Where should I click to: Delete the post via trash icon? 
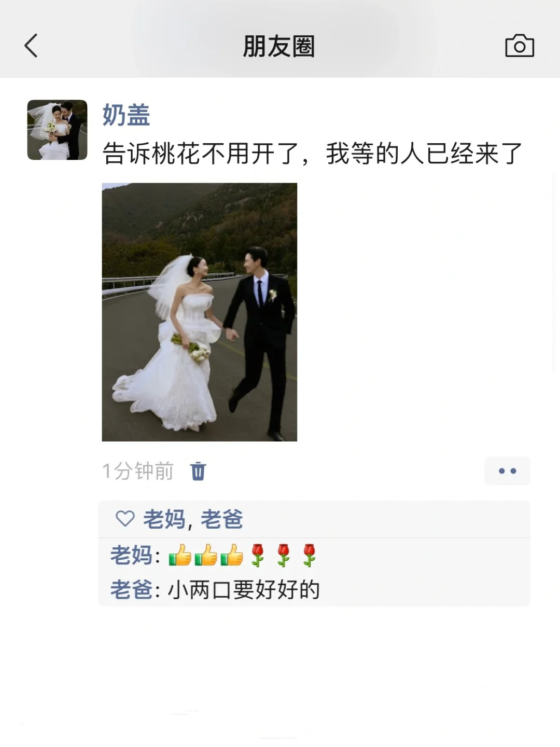pyautogui.click(x=198, y=471)
